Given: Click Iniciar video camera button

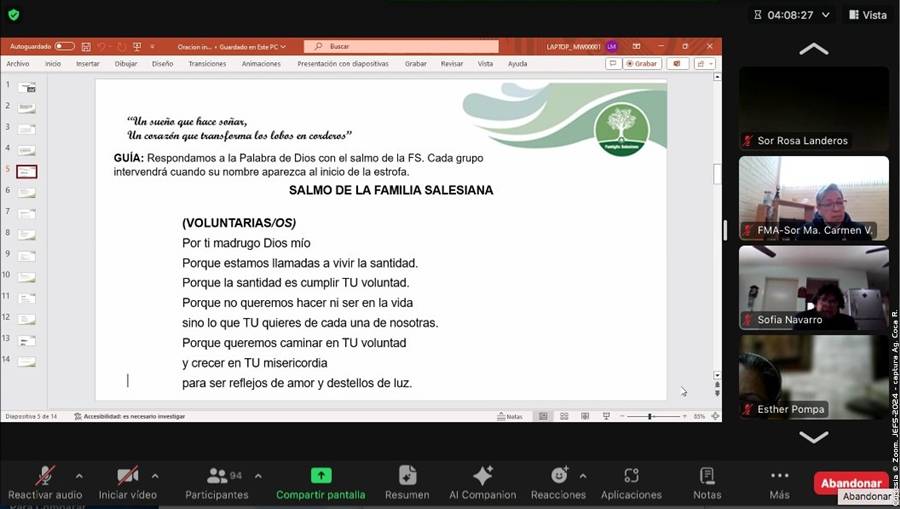Looking at the screenshot, I should (x=127, y=483).
